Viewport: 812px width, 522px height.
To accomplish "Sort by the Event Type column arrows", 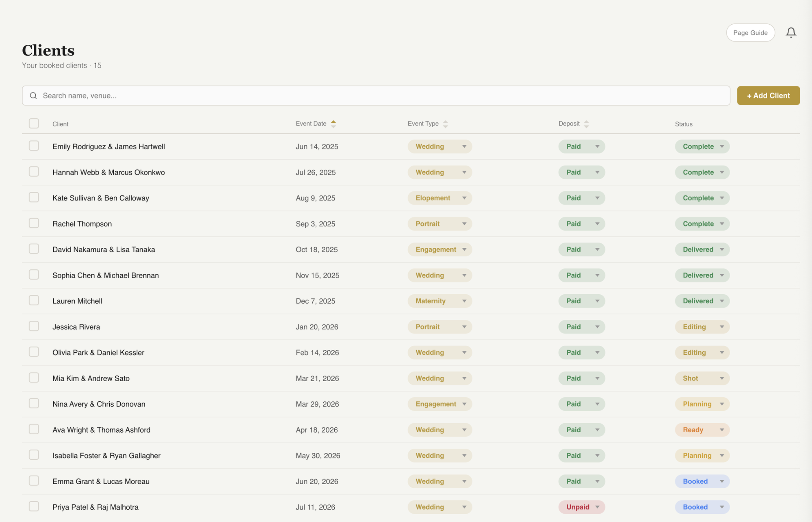I will 445,123.
